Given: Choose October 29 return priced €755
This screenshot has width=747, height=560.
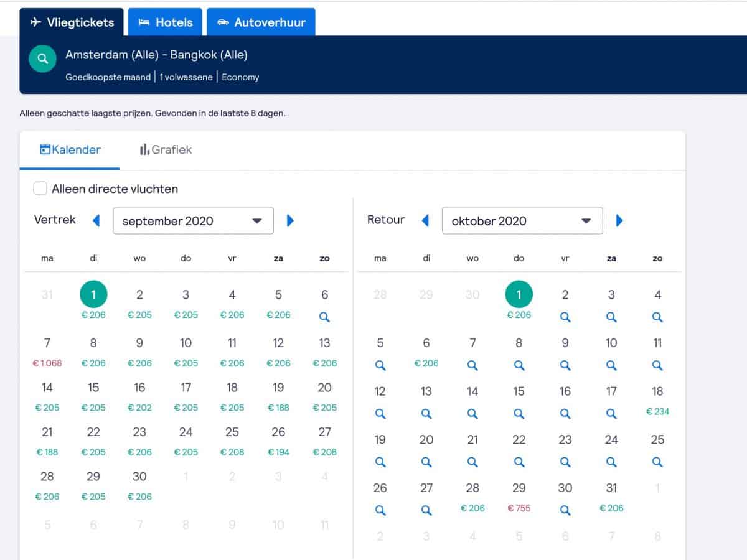Looking at the screenshot, I should point(519,498).
